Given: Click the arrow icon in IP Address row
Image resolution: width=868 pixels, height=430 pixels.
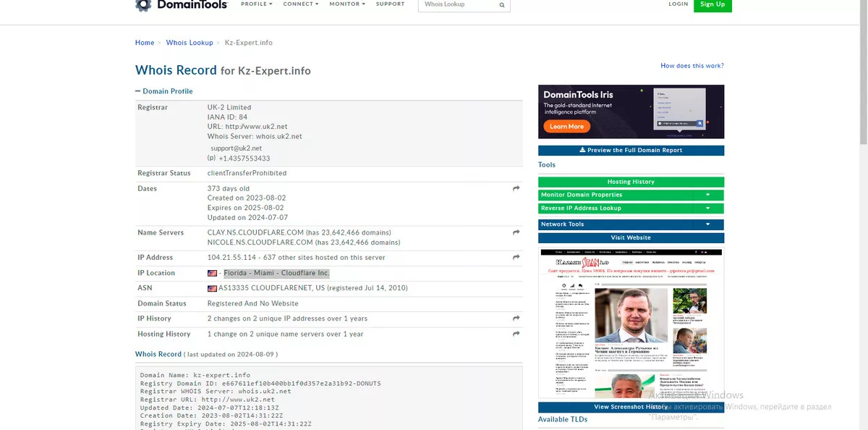Looking at the screenshot, I should click(x=516, y=258).
